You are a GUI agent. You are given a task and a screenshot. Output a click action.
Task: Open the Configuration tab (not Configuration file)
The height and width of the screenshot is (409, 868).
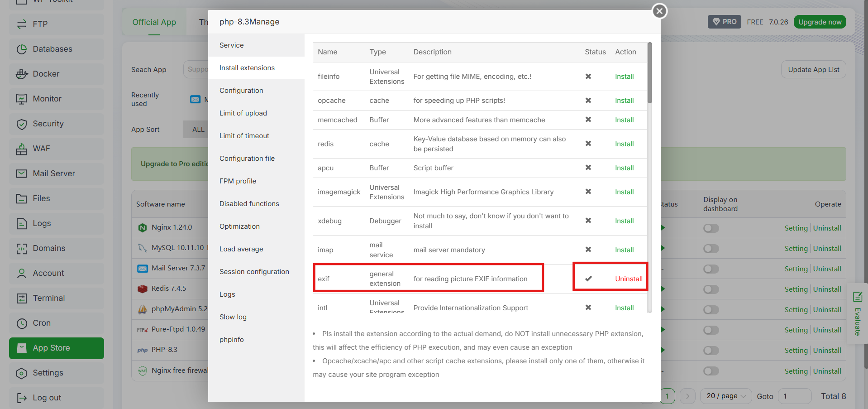pyautogui.click(x=256, y=91)
